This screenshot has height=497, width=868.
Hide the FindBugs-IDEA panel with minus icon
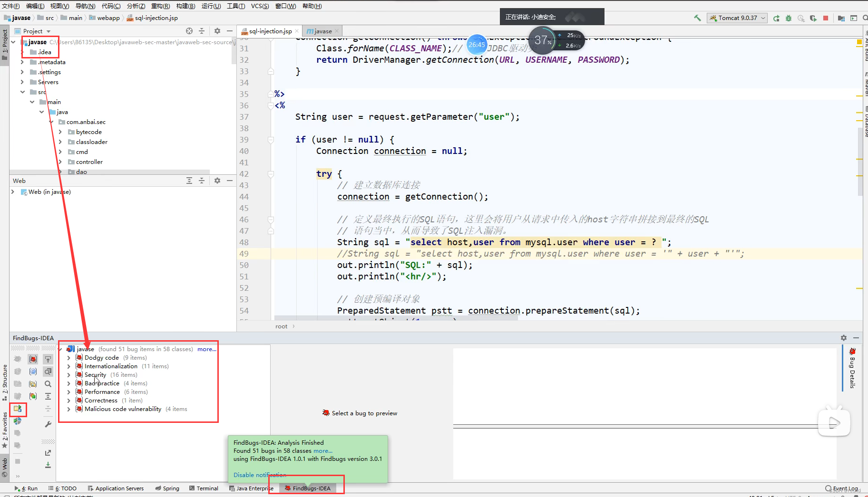tap(856, 338)
